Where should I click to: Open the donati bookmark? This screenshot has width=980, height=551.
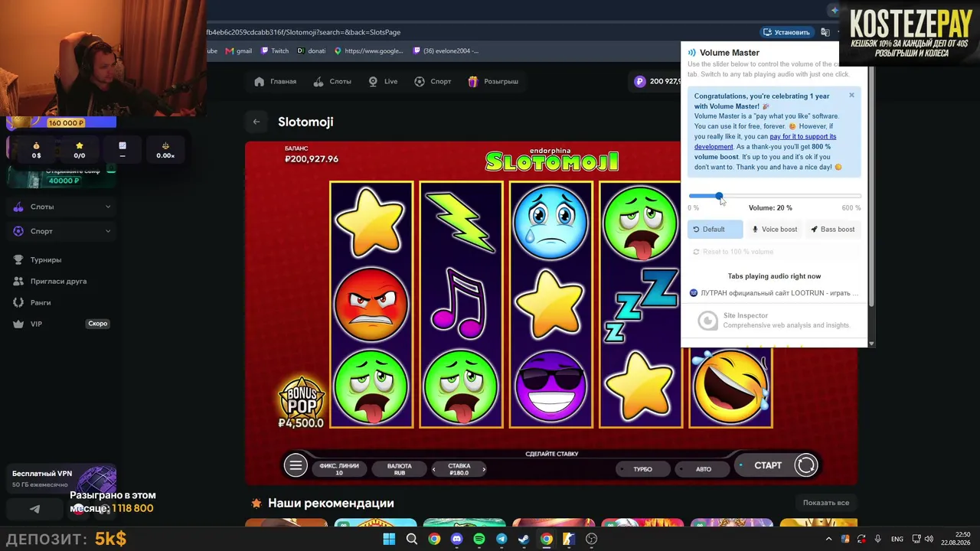[x=312, y=51]
